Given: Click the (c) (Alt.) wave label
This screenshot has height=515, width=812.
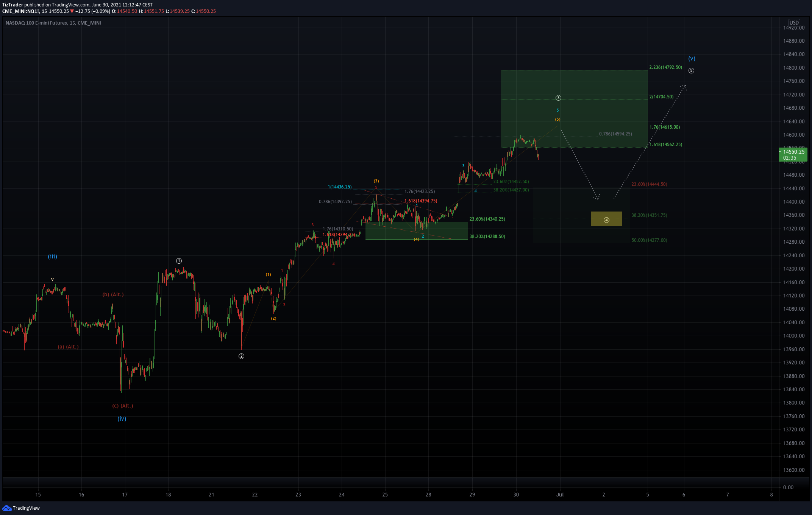Looking at the screenshot, I should tap(122, 406).
